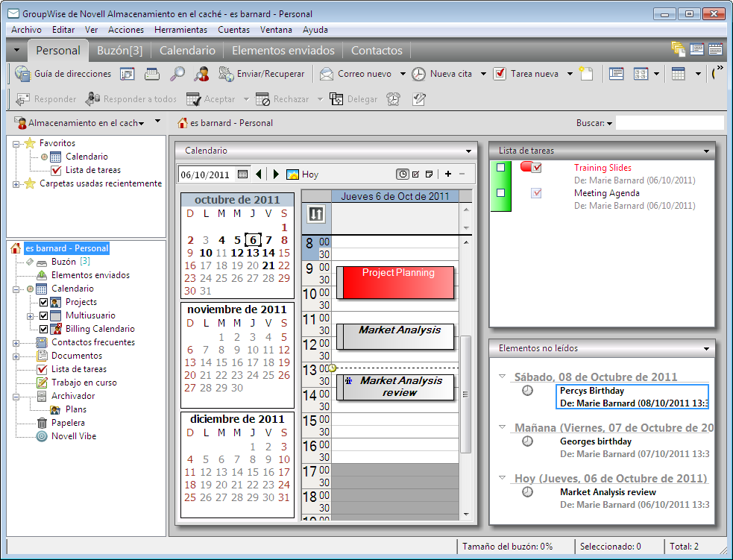Open the Trabajo en curso folder
Screen dimensions: 733x560
(x=84, y=383)
